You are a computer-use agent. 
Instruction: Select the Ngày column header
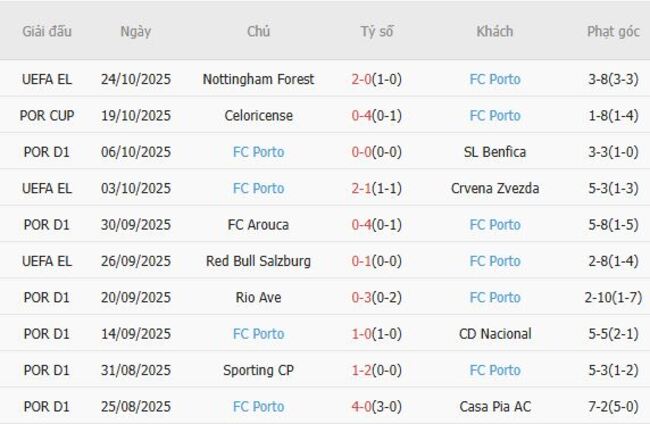tap(135, 31)
